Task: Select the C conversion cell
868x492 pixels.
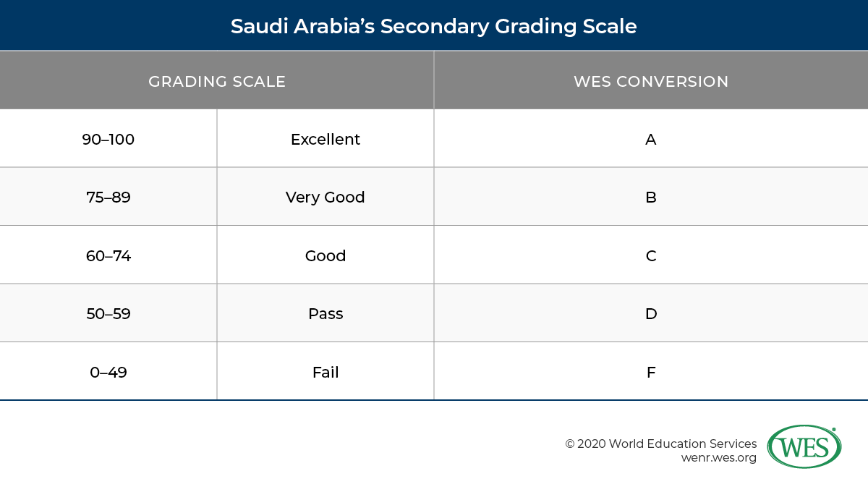Action: 651,255
